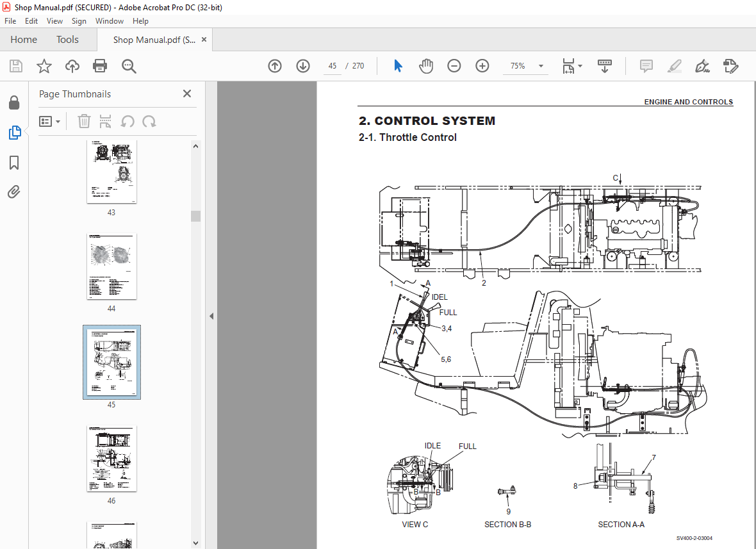Click the 'ENGINE AND CONTROLS' page header
The height and width of the screenshot is (549, 756).
(689, 102)
